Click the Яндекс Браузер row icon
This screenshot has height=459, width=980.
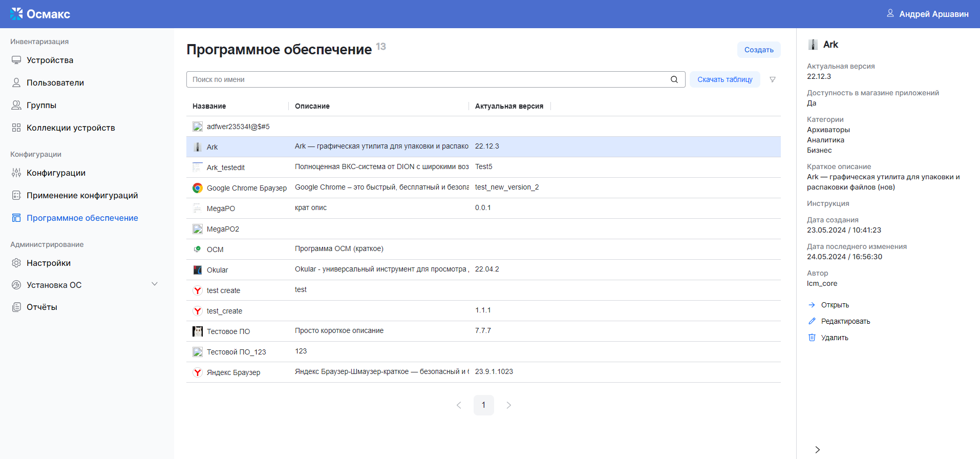198,372
